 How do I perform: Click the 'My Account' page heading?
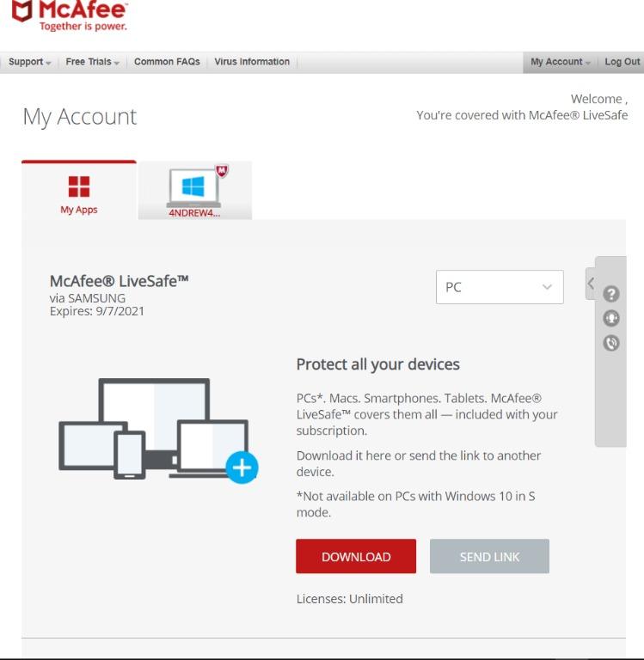[x=80, y=117]
